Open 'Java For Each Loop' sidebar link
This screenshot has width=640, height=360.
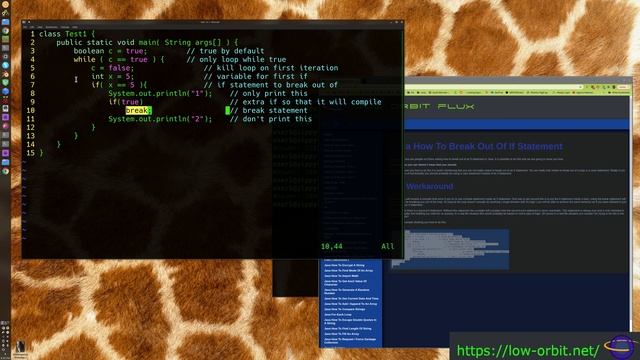338,315
